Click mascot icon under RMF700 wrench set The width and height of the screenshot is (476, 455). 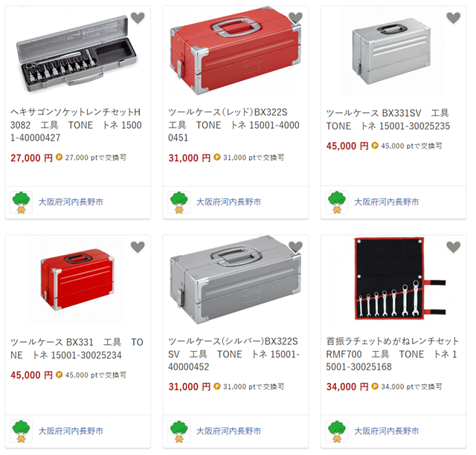[x=337, y=431]
